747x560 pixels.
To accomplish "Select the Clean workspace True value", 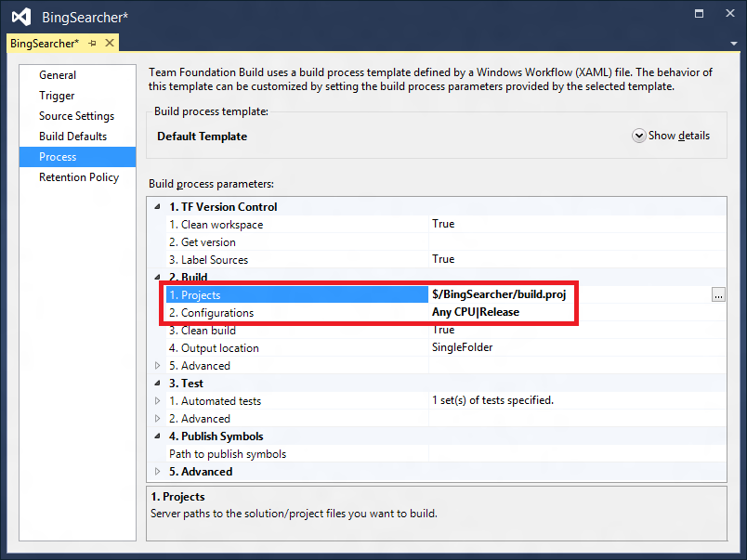I will pyautogui.click(x=443, y=225).
